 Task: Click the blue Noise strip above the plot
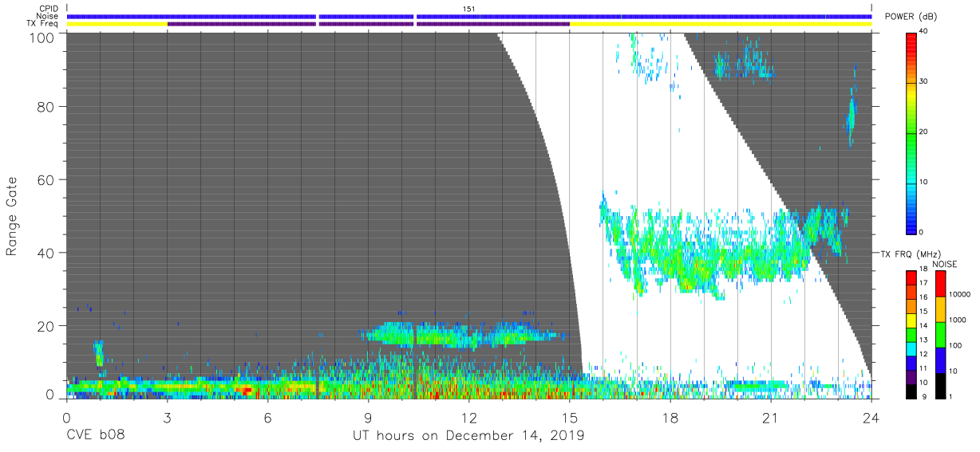pyautogui.click(x=469, y=16)
